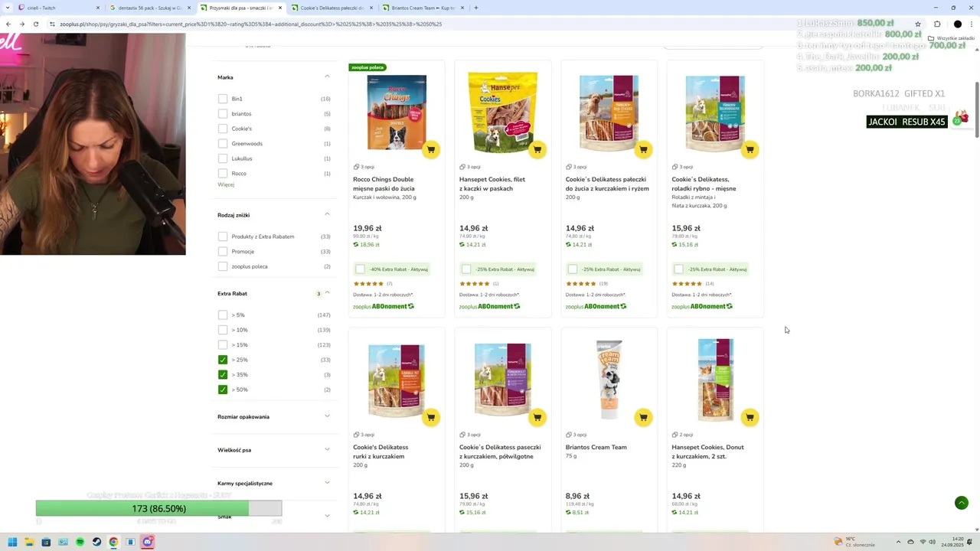Collapse the Marka filter section
The image size is (980, 551).
[x=327, y=77]
